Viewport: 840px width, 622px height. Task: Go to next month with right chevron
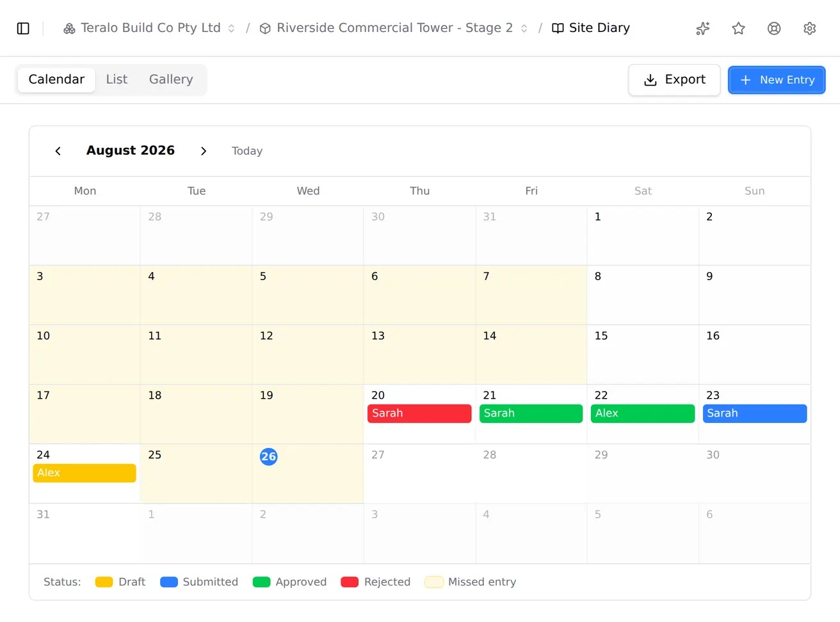tap(204, 151)
